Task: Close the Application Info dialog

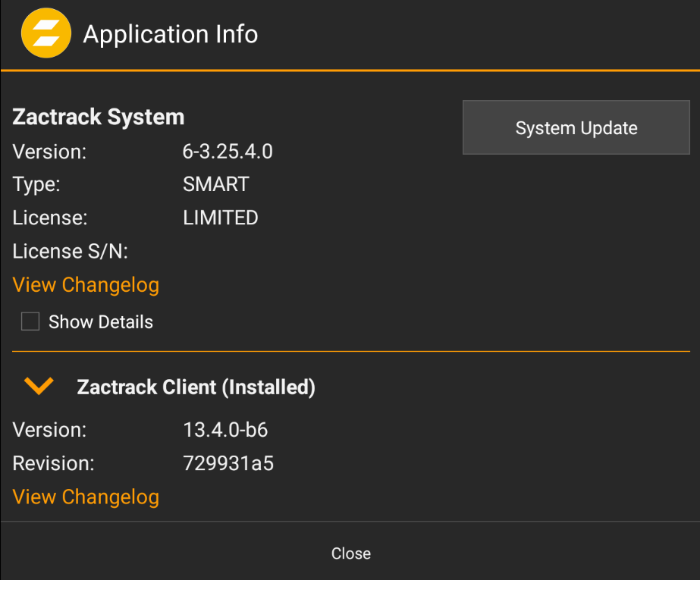Action: point(351,553)
